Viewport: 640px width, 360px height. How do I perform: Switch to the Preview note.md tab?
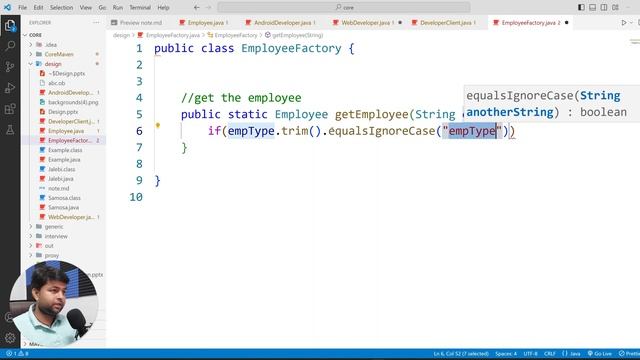[141, 23]
